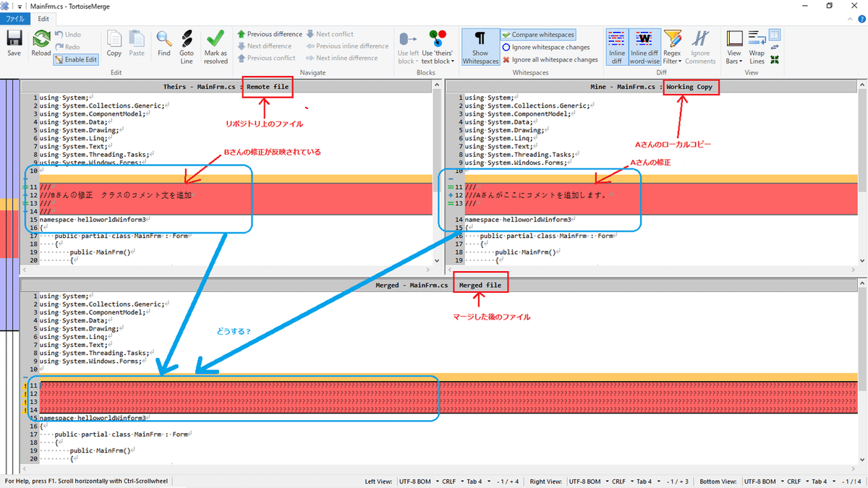Go to Previous conflict
The width and height of the screenshot is (868, 488).
tap(265, 58)
